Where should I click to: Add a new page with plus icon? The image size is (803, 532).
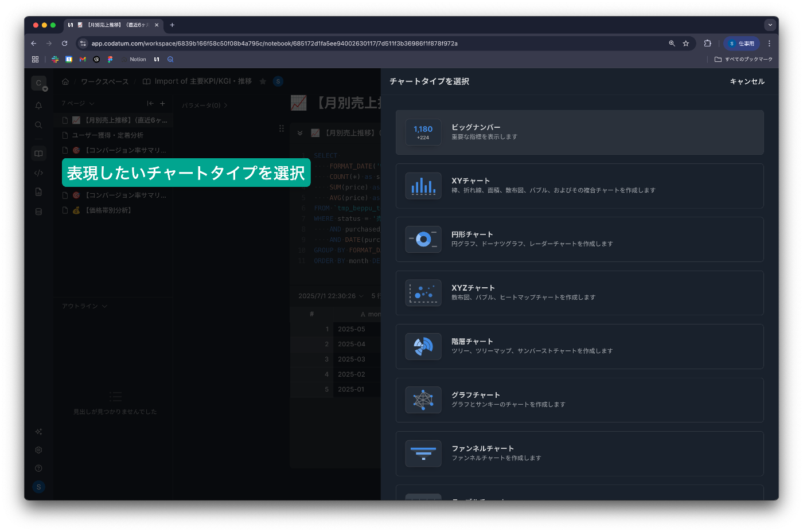pyautogui.click(x=162, y=103)
